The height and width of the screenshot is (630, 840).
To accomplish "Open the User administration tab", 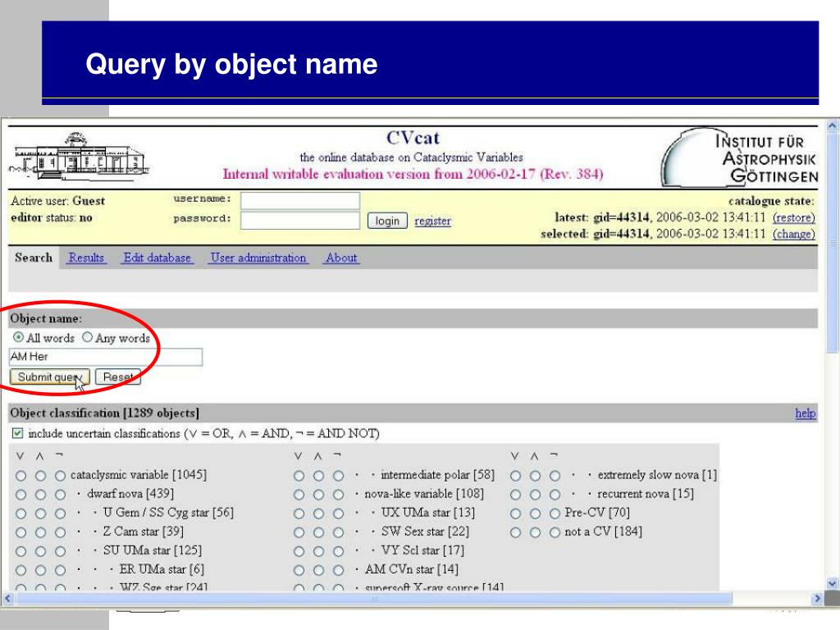I will pyautogui.click(x=258, y=258).
